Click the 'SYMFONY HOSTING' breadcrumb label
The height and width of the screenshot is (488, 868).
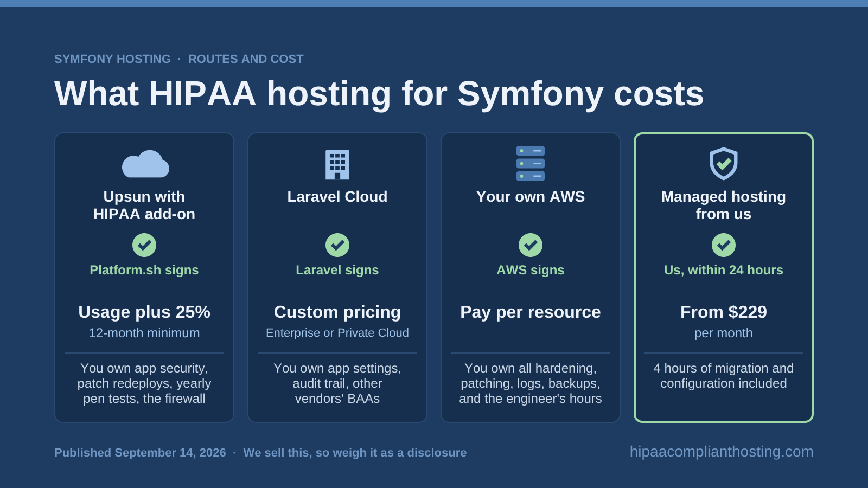tap(112, 59)
